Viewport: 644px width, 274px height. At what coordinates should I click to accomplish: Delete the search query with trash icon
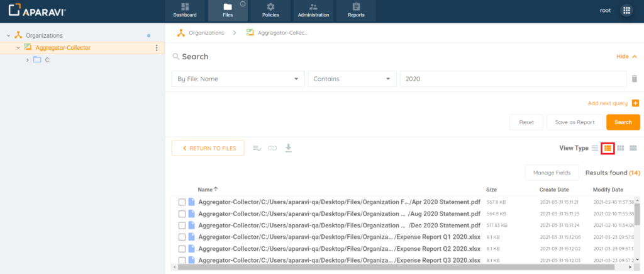pos(635,79)
